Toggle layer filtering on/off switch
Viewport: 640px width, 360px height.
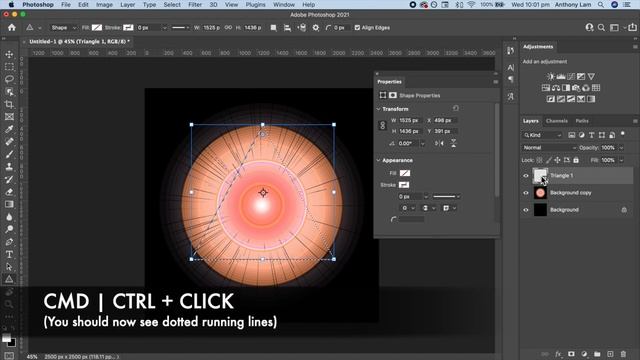click(623, 133)
